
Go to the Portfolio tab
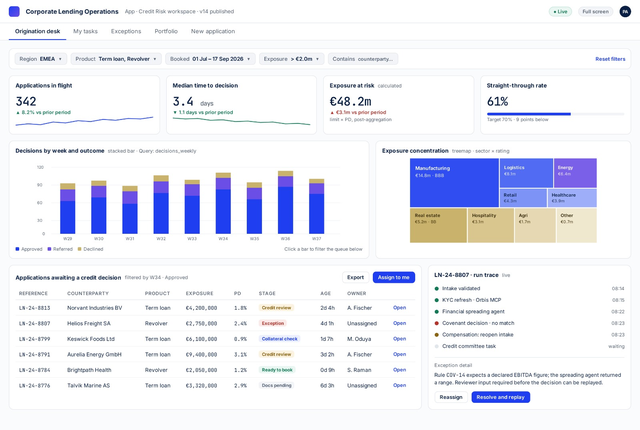point(166,31)
